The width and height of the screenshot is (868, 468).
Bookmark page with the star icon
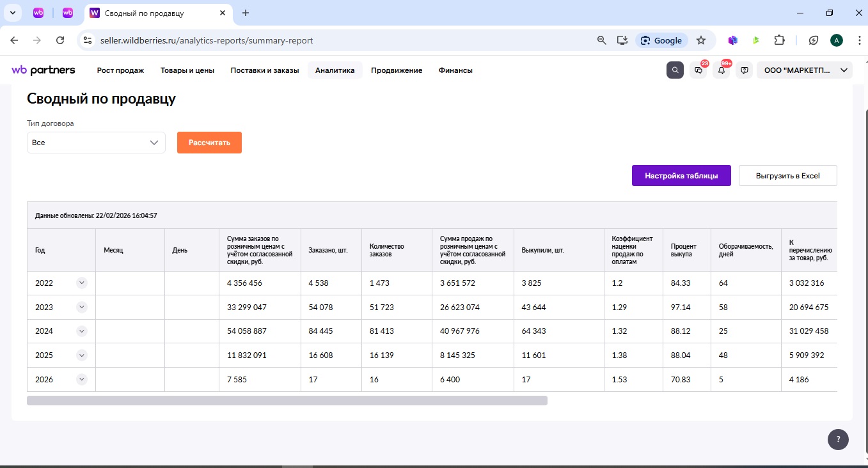[x=701, y=40]
